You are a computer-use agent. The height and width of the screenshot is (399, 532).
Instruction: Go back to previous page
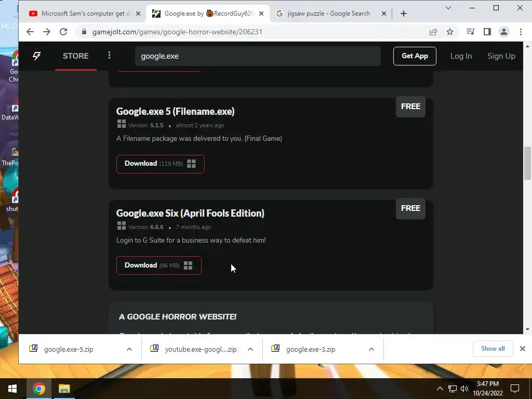pos(30,32)
